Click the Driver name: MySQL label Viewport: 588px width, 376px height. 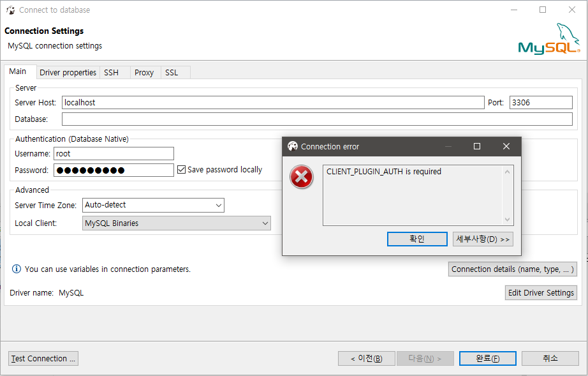(x=47, y=293)
